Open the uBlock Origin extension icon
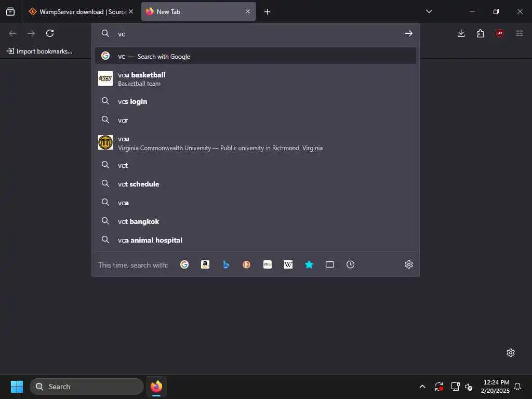This screenshot has height=399, width=532. (x=499, y=33)
